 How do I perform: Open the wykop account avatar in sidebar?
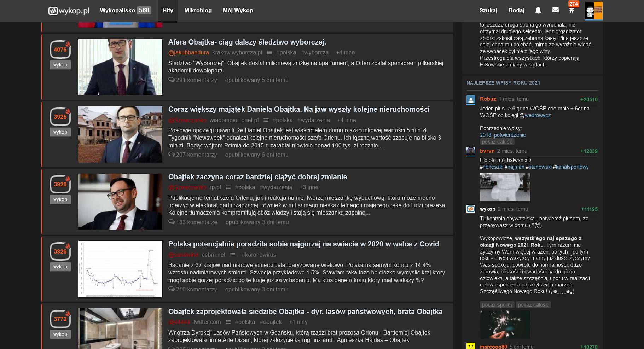(x=471, y=209)
